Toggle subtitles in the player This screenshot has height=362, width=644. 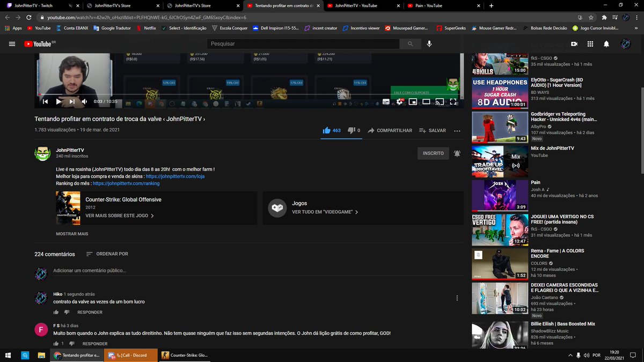point(386,101)
